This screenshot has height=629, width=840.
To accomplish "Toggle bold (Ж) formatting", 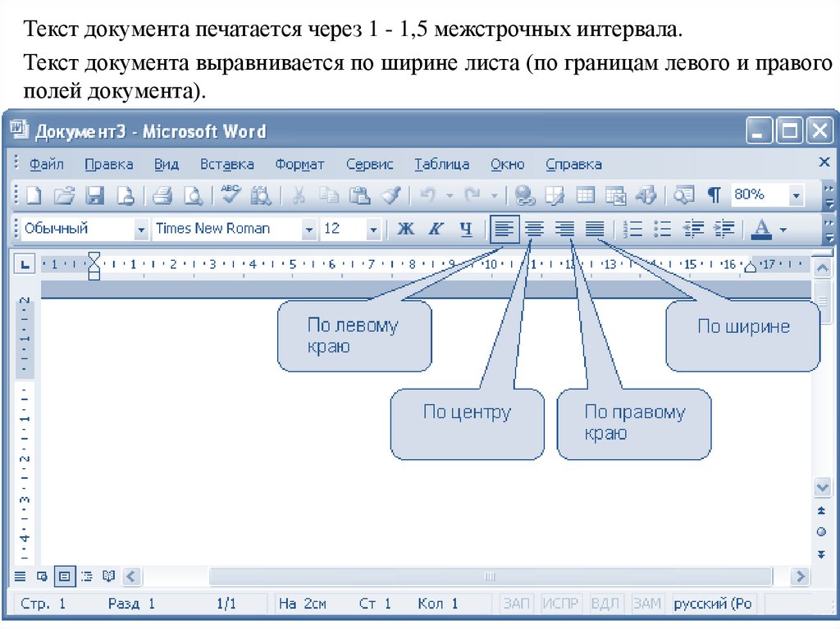I will [405, 230].
